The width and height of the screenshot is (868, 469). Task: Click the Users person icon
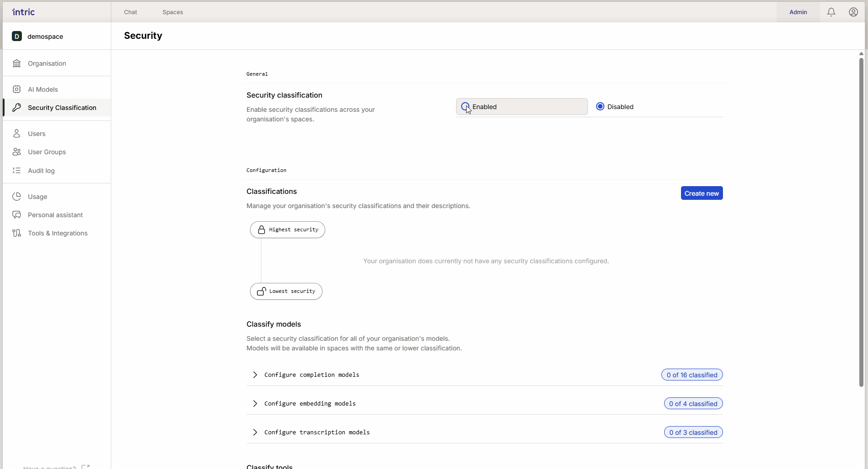[17, 134]
